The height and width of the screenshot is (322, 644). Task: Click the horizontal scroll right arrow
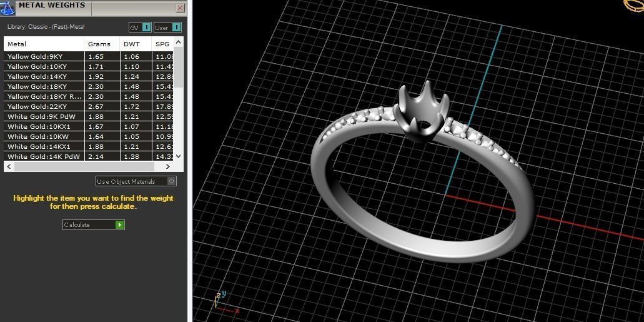pos(167,166)
